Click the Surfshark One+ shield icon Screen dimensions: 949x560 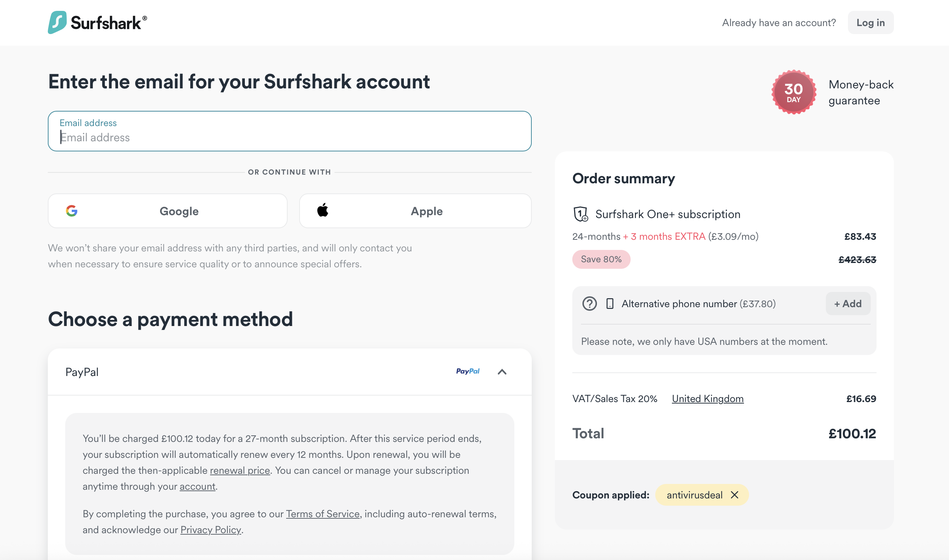pos(580,214)
